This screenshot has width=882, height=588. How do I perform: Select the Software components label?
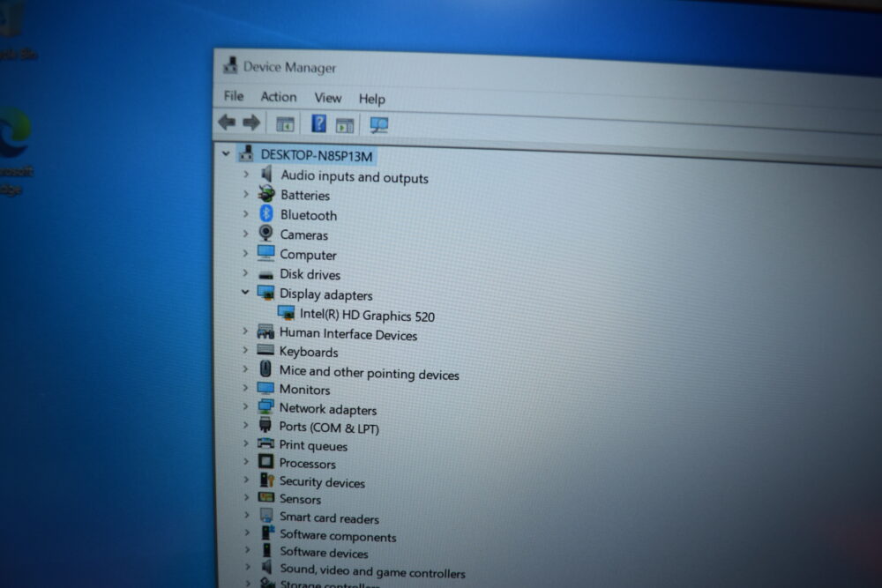click(x=338, y=536)
